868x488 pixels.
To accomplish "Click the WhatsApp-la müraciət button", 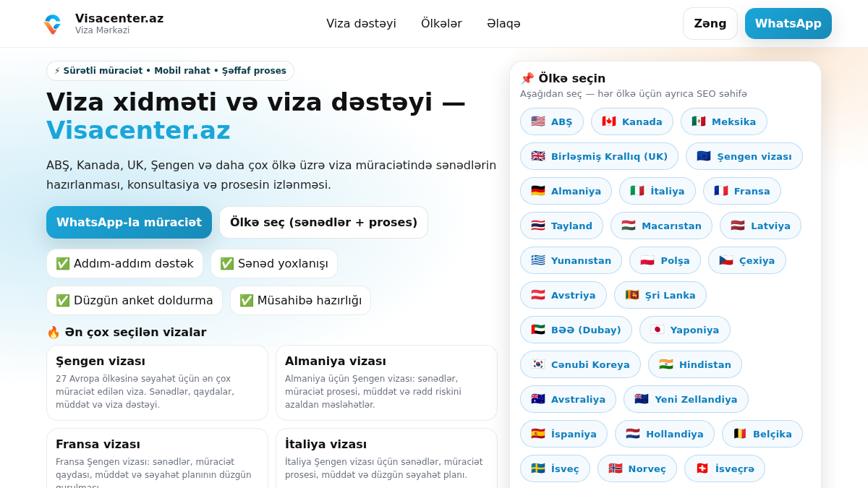I will 129,222.
